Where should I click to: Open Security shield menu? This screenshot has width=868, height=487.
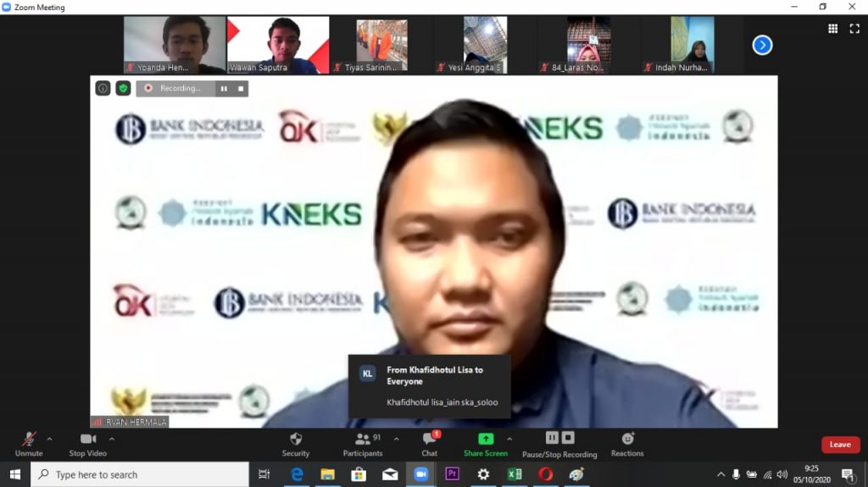click(x=296, y=445)
